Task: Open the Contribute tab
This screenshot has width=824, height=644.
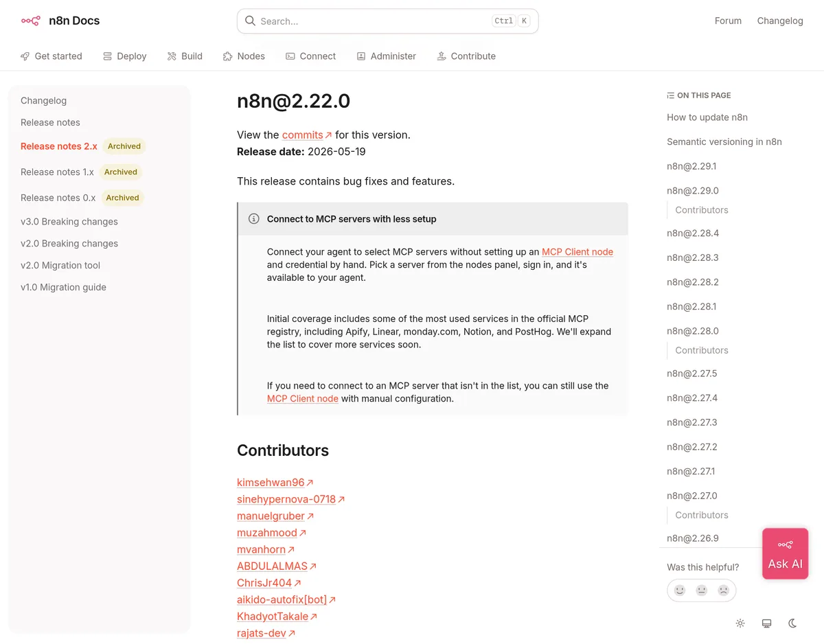Action: tap(466, 56)
